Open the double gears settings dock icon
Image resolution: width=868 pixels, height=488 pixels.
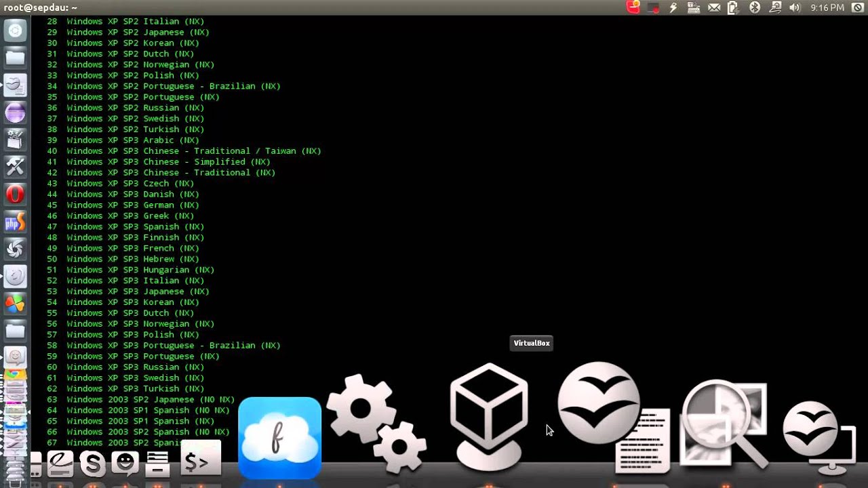pos(376,424)
